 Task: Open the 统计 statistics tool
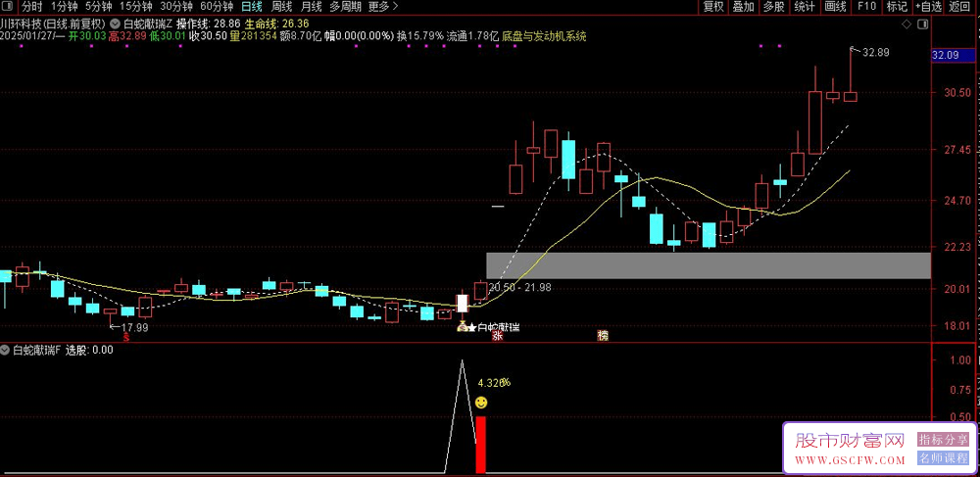click(x=805, y=7)
